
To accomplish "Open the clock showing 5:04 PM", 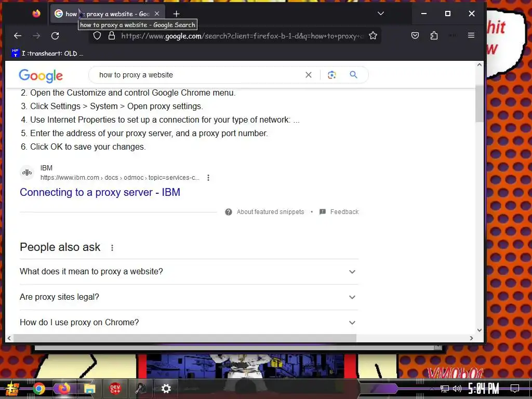I will click(484, 389).
